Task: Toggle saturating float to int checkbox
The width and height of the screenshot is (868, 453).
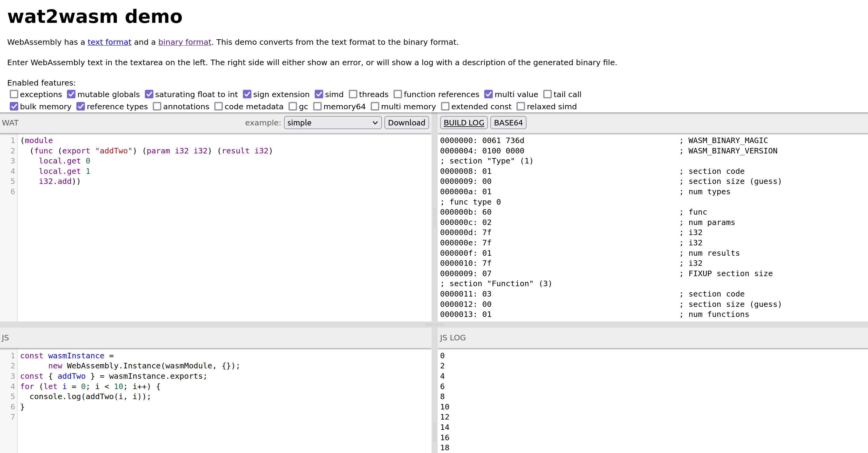Action: pos(149,94)
